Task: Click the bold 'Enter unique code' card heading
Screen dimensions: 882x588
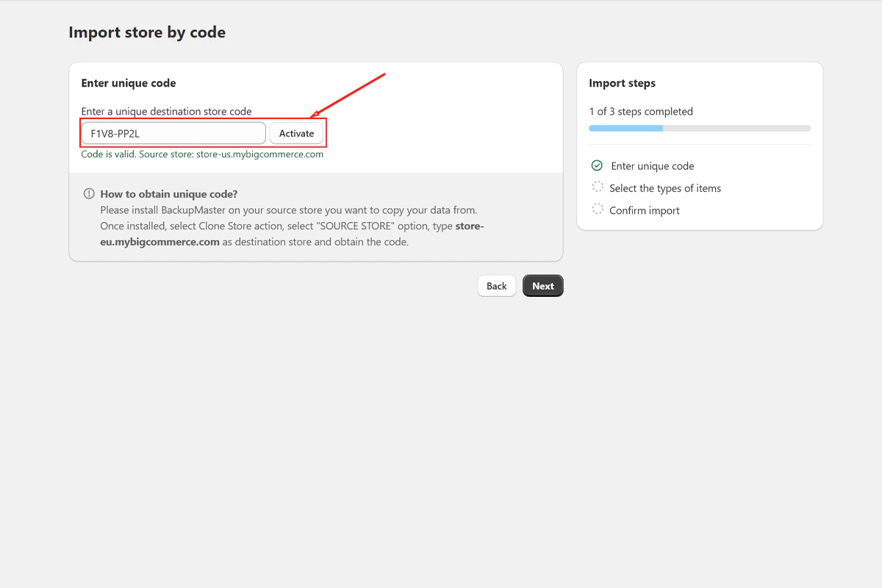Action: [x=129, y=83]
